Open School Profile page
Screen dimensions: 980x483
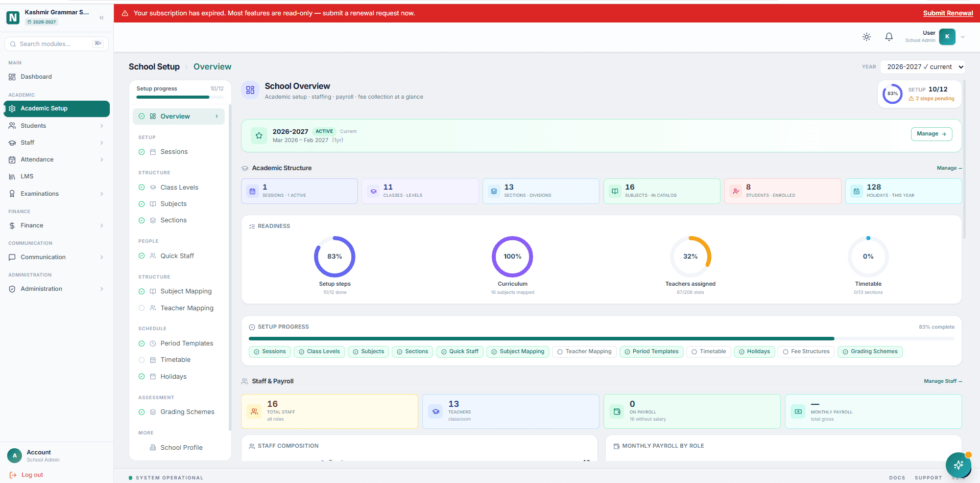179,448
